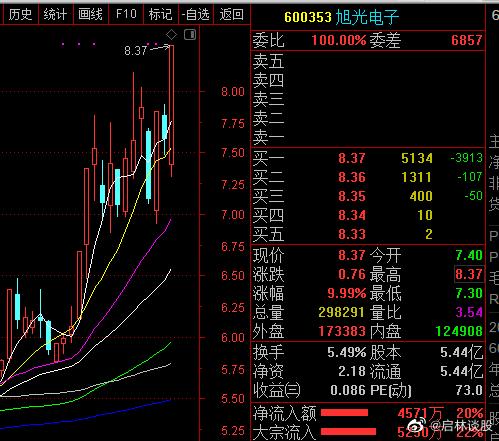This screenshot has width=499, height=441.
Task: Click 量比 value 3.54
Action: click(x=469, y=312)
